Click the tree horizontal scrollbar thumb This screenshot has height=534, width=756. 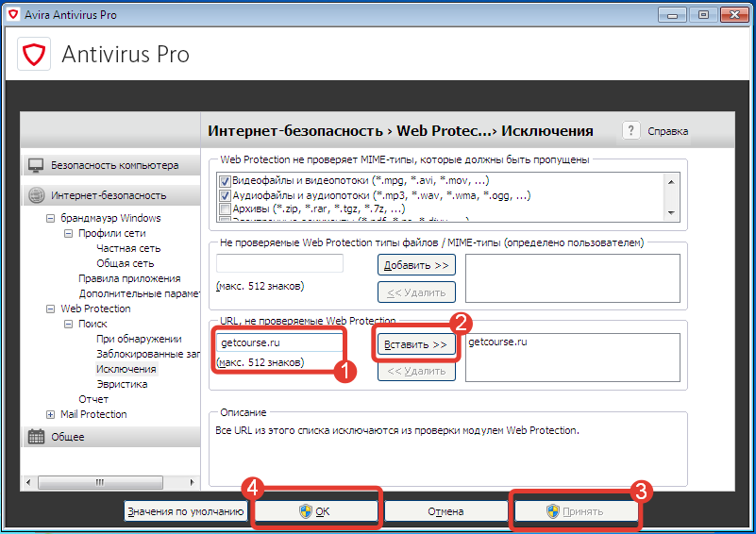(x=100, y=482)
